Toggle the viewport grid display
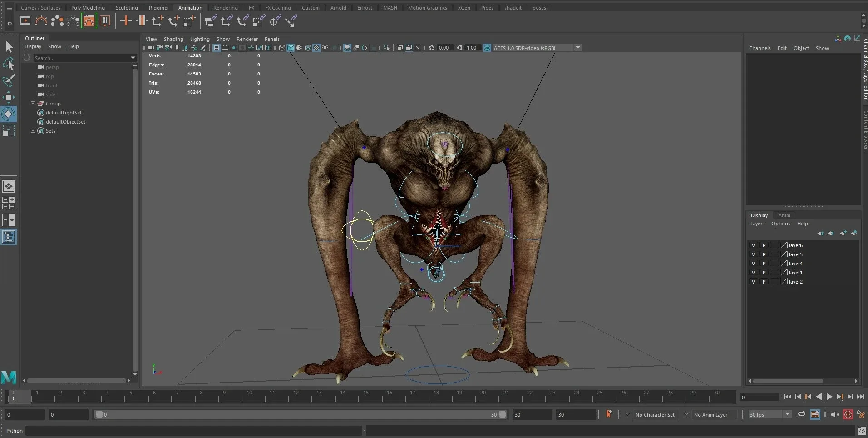 click(x=217, y=48)
